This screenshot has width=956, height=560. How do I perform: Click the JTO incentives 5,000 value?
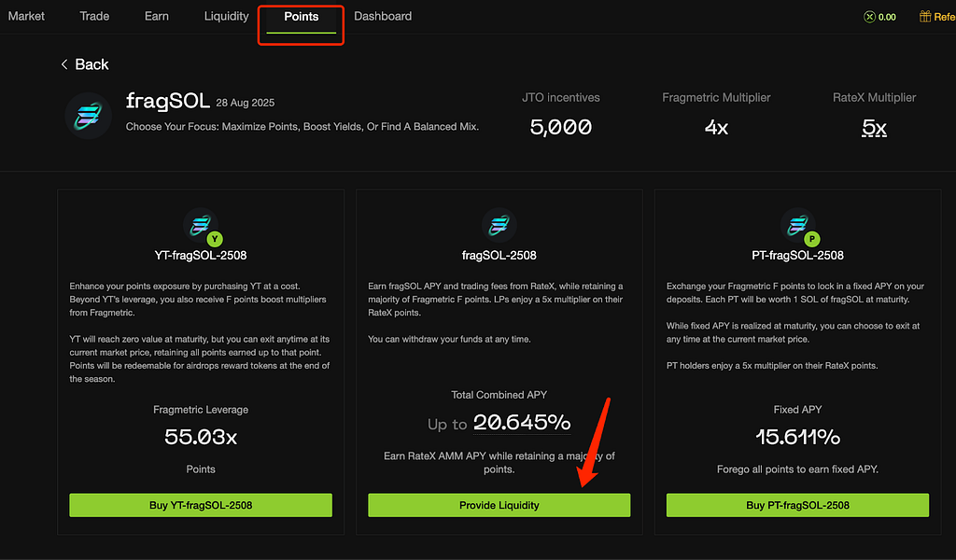(x=561, y=127)
